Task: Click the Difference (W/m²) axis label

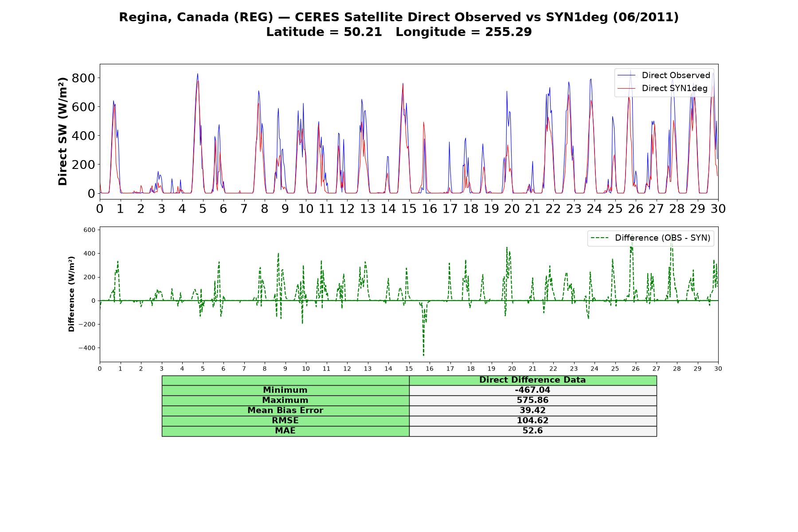Action: [71, 294]
